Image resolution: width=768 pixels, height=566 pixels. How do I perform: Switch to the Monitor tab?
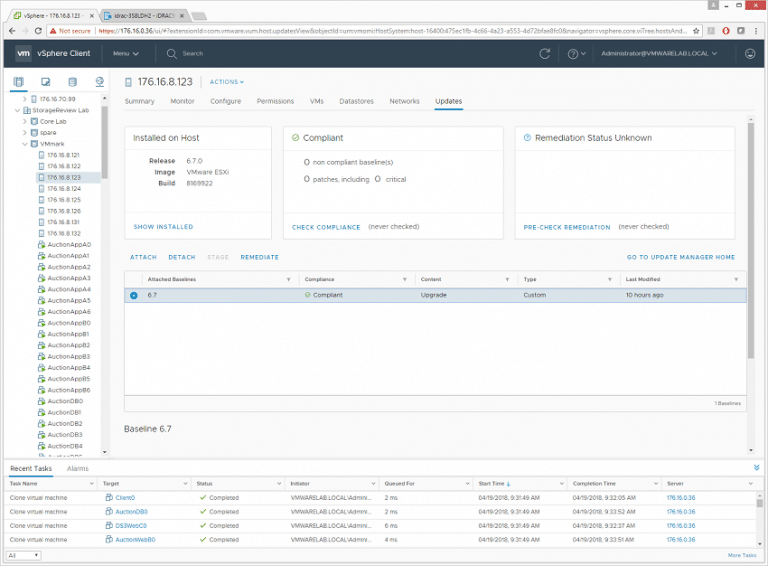182,101
